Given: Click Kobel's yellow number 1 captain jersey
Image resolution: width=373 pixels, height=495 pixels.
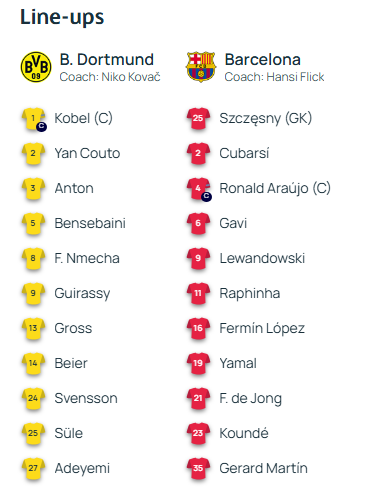Looking at the screenshot, I should click(x=34, y=119).
